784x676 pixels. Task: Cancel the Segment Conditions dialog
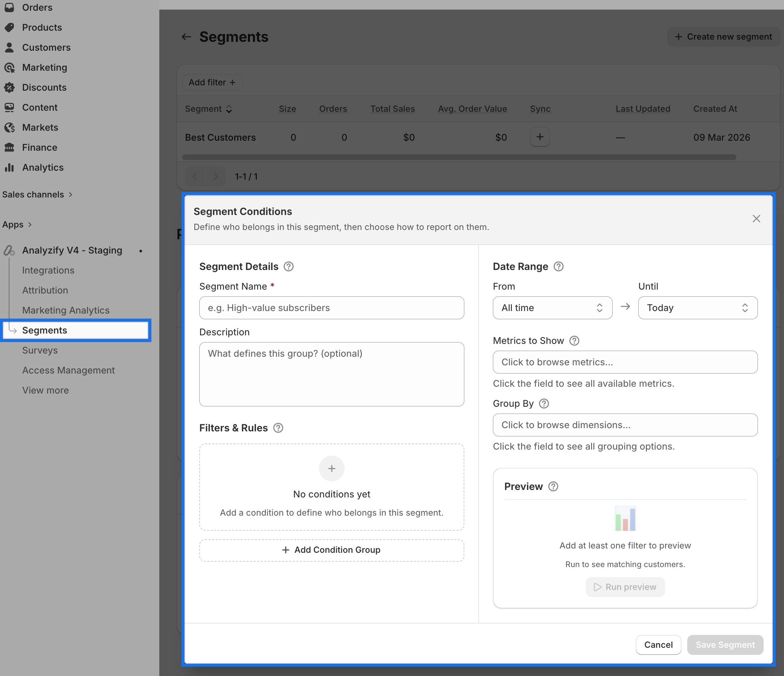point(658,645)
